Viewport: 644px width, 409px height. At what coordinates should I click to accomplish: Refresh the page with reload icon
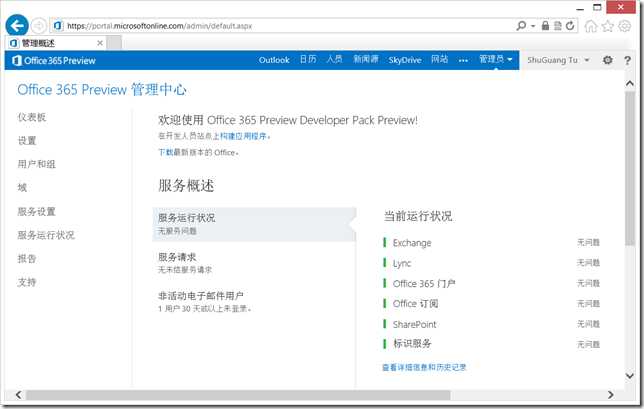(570, 25)
